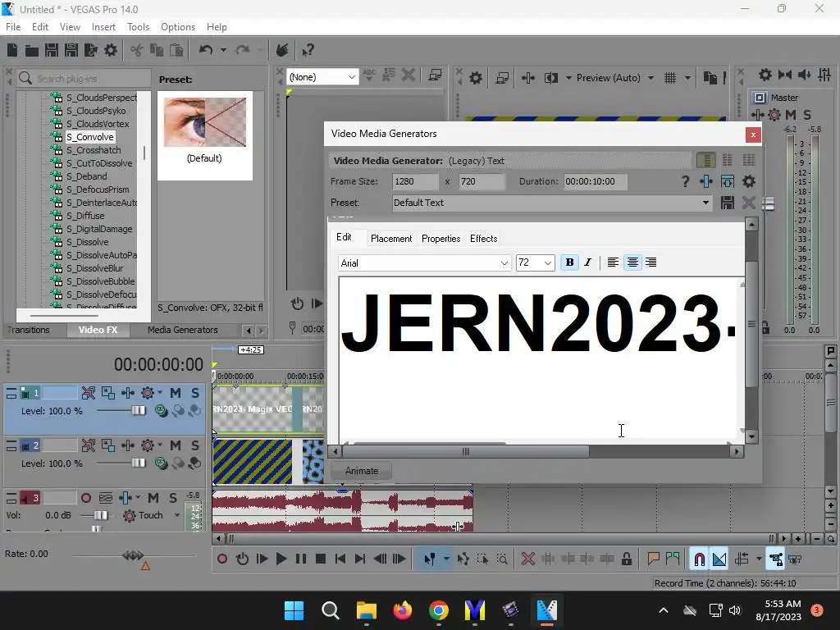Click the Record button in transport bar
The height and width of the screenshot is (630, 840).
coord(221,559)
